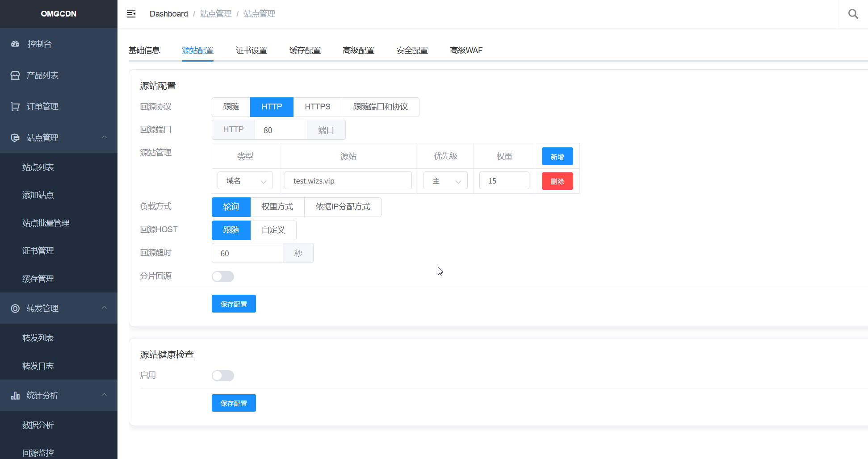868x459 pixels.
Task: Open the 域名 type dropdown
Action: coord(245,181)
